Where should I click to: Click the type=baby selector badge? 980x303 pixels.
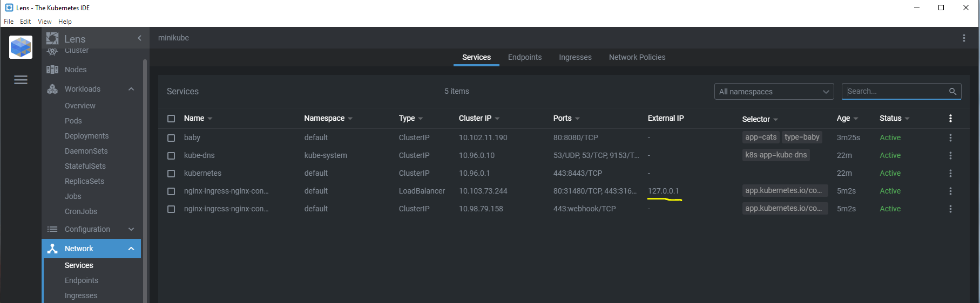tap(802, 137)
